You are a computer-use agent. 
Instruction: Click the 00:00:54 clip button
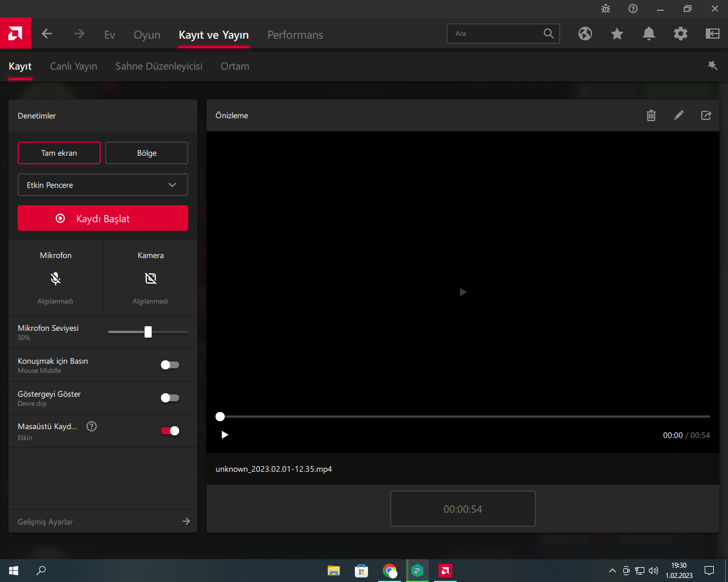click(x=463, y=509)
